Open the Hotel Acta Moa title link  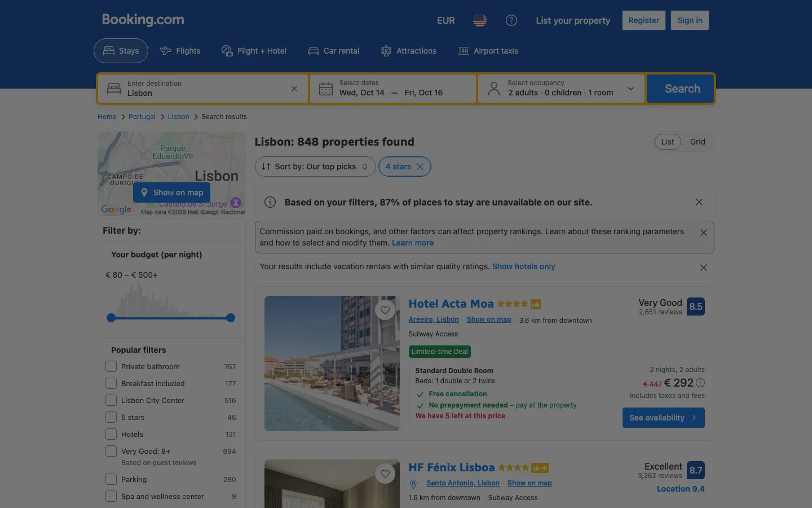pos(451,304)
